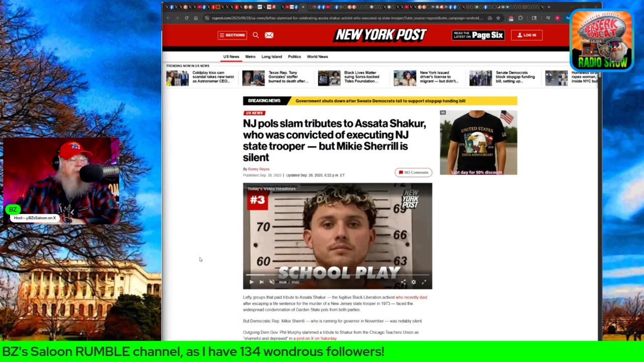Image resolution: width=644 pixels, height=362 pixels.
Task: Click the "who recently died" link
Action: point(411,297)
